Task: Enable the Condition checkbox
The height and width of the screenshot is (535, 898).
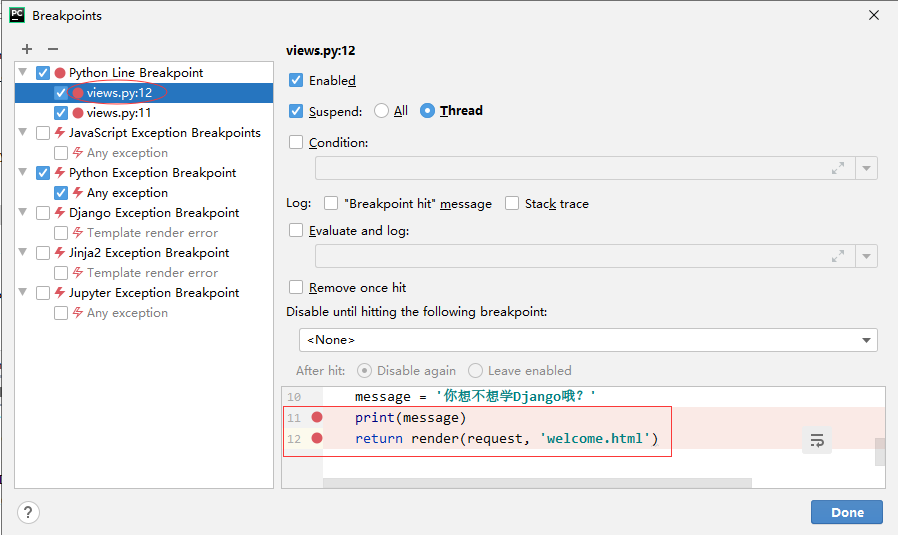Action: point(296,142)
